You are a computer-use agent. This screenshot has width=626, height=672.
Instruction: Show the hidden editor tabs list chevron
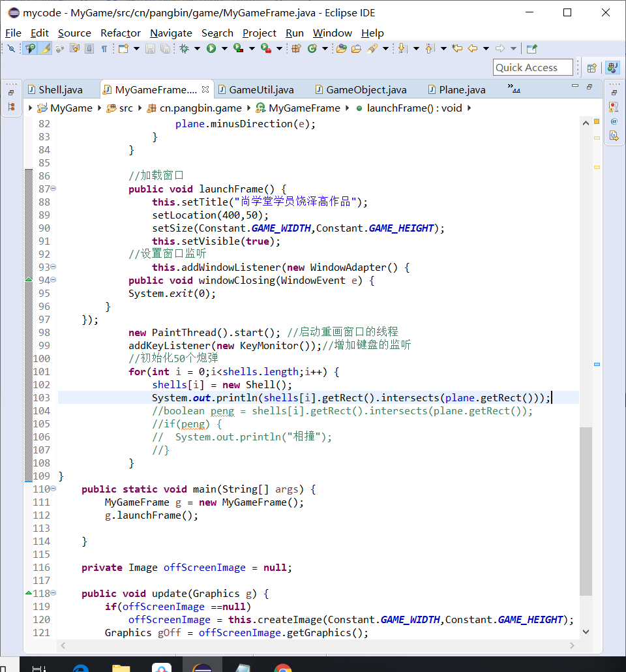click(514, 89)
